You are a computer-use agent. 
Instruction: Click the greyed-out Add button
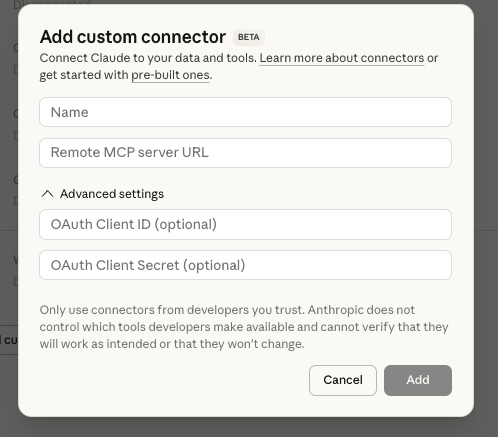[x=418, y=380]
